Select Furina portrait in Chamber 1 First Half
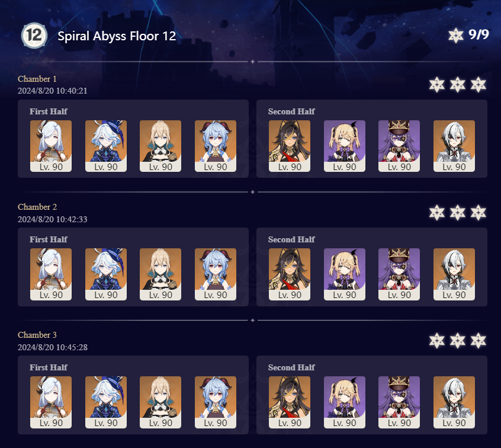Viewport: 501px width, 448px height. [106, 146]
